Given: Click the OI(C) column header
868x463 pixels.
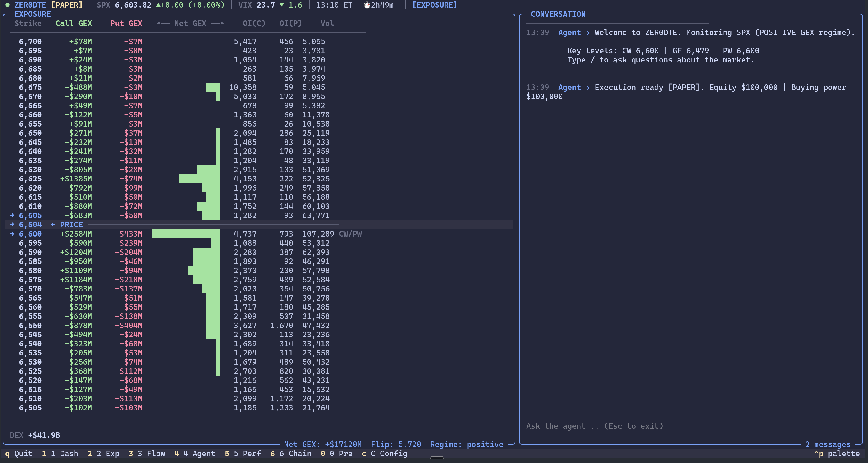Looking at the screenshot, I should [254, 23].
